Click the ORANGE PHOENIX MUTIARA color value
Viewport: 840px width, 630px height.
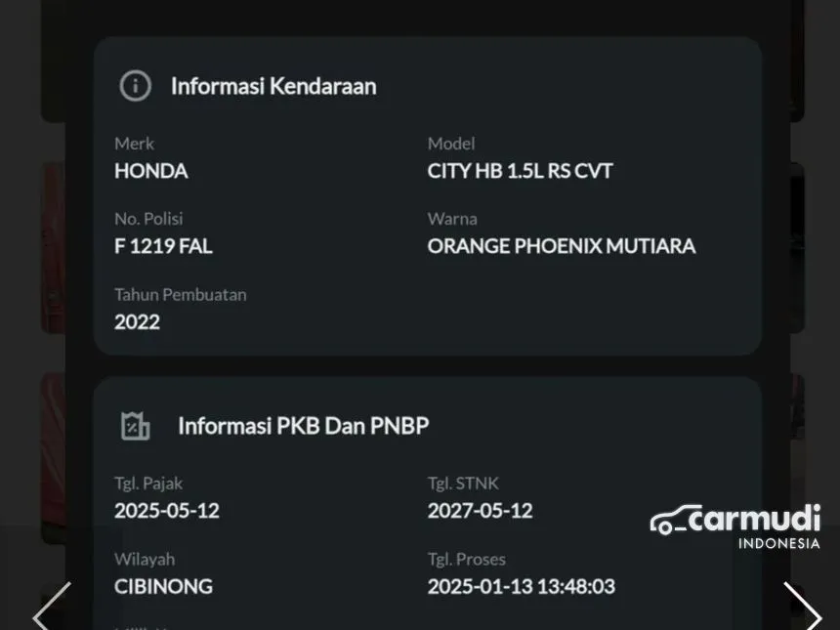click(561, 246)
